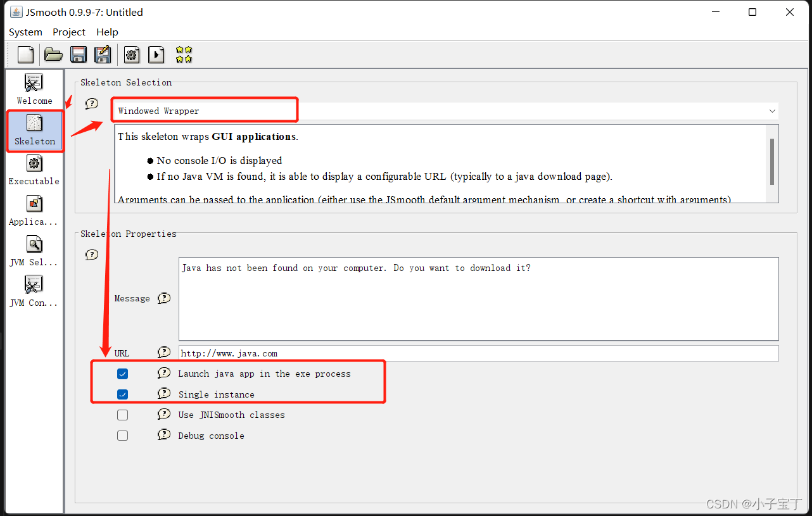This screenshot has height=516, width=812.
Task: Open the JVM Configuration sidebar panel
Action: (x=34, y=292)
